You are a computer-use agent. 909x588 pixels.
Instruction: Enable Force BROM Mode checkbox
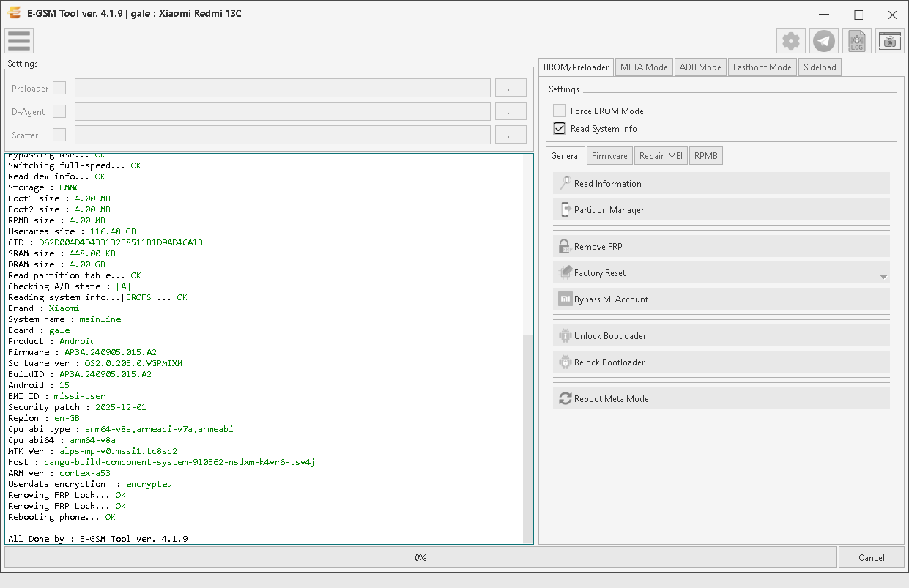point(560,111)
